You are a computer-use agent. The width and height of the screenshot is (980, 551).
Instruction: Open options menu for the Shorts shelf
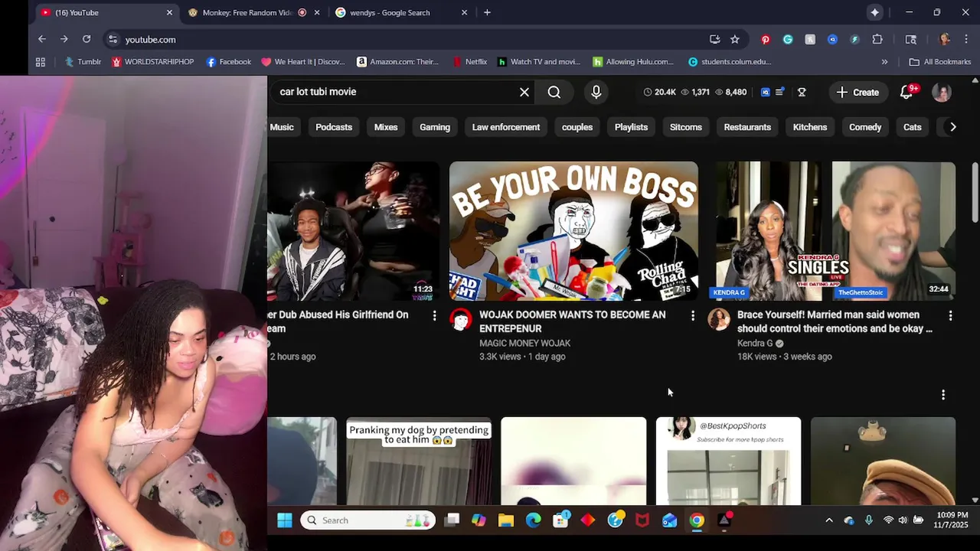(x=943, y=395)
